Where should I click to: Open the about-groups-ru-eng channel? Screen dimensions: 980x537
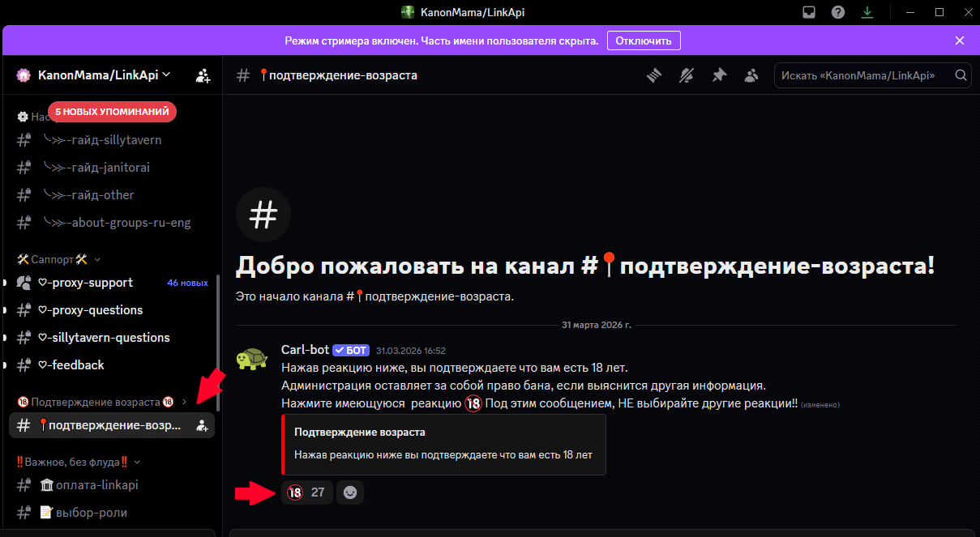111,223
